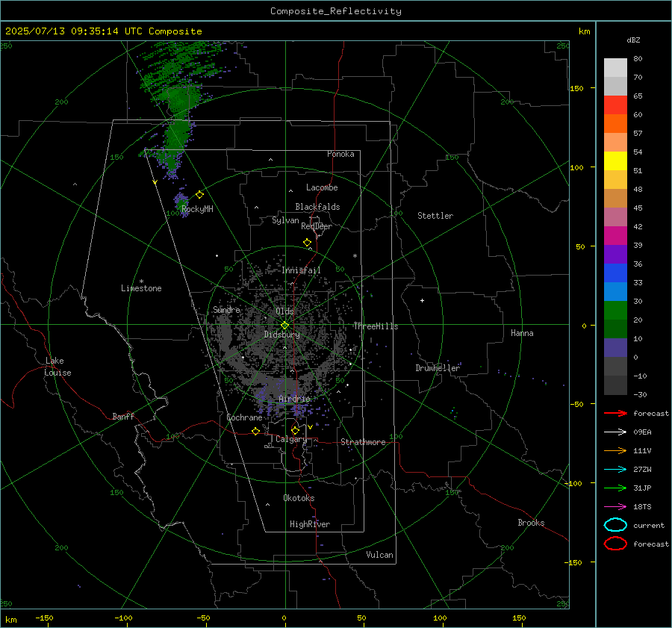Viewport: 672px width, 628px height.
Task: Click the white plus marker near Hanna
Action: (x=422, y=300)
